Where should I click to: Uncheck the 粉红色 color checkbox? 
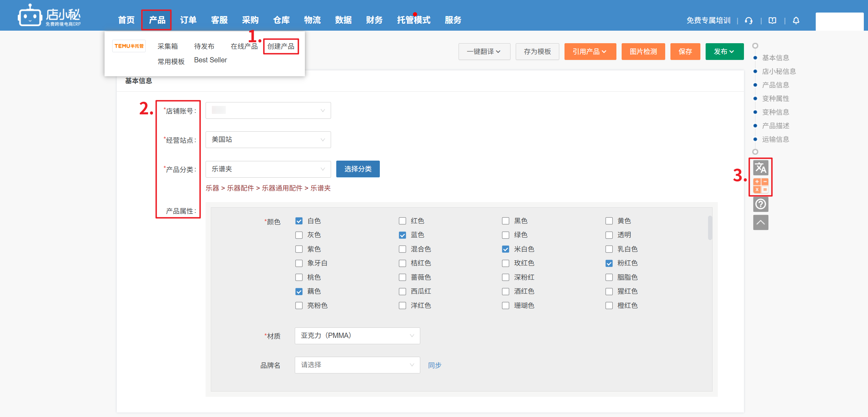coord(609,263)
